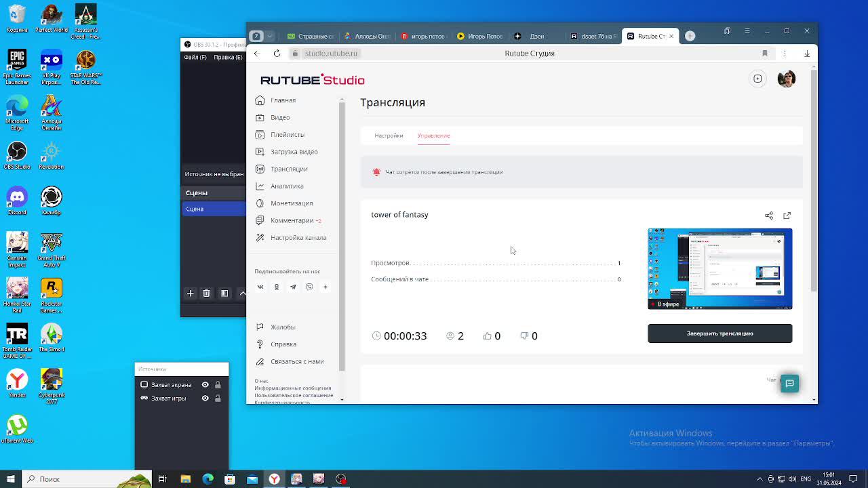Click the VK social icon
This screenshot has height=488, width=868.
[x=260, y=287]
